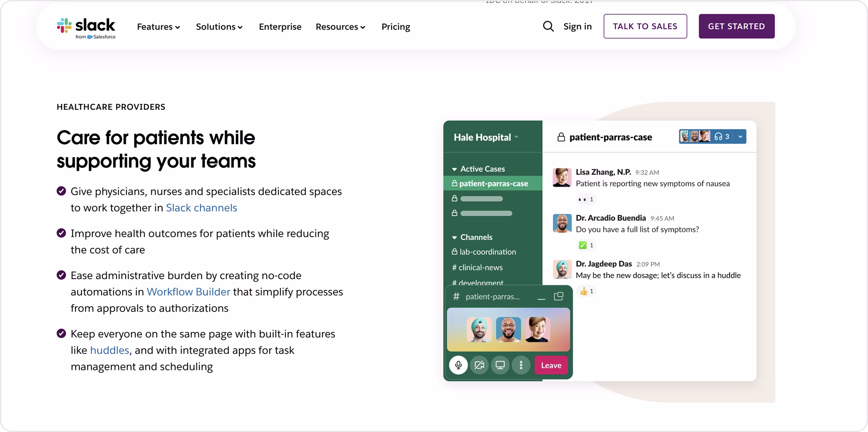
Task: Click the 9:32 AM timestamp
Action: [647, 172]
